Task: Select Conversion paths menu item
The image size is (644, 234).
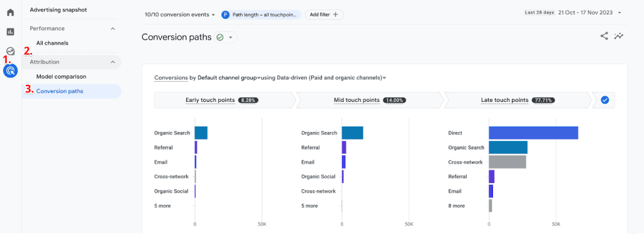Action: coord(72,91)
